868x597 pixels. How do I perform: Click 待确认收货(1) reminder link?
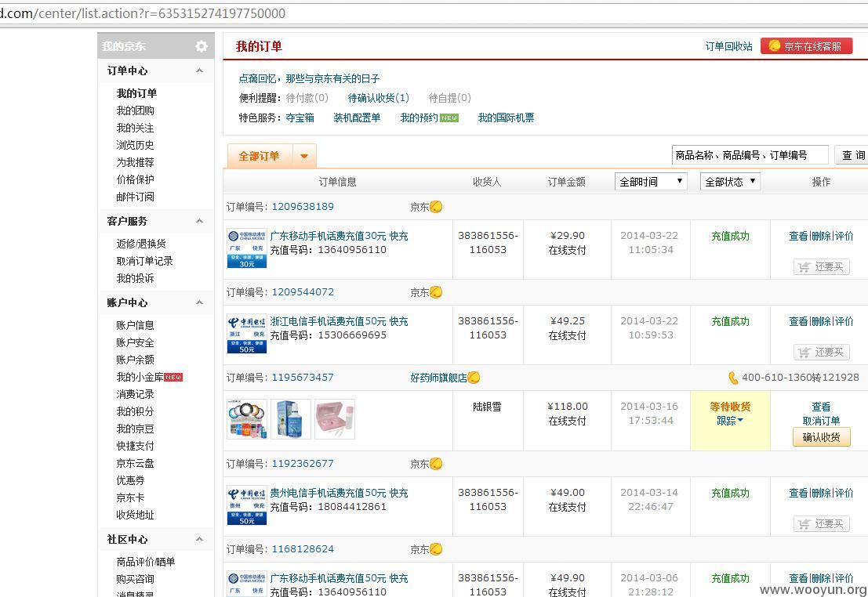(x=378, y=98)
